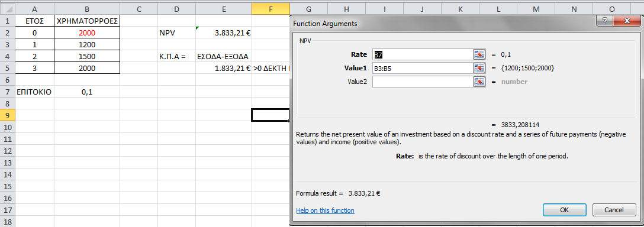Select column B header
The height and width of the screenshot is (227, 644).
pos(86,9)
